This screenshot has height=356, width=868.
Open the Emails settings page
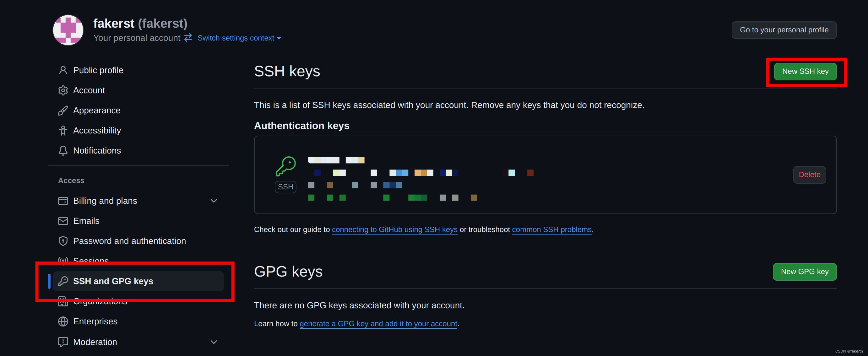[x=86, y=221]
